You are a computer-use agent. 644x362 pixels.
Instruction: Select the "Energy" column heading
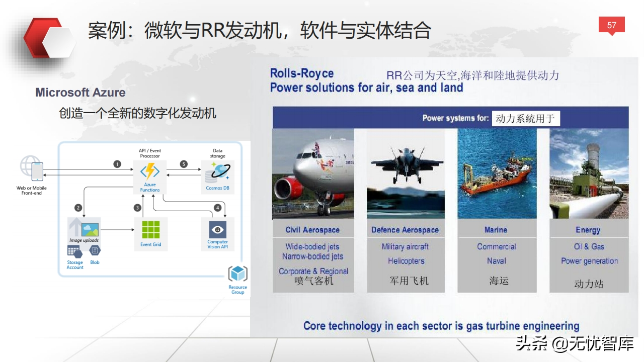tap(588, 230)
